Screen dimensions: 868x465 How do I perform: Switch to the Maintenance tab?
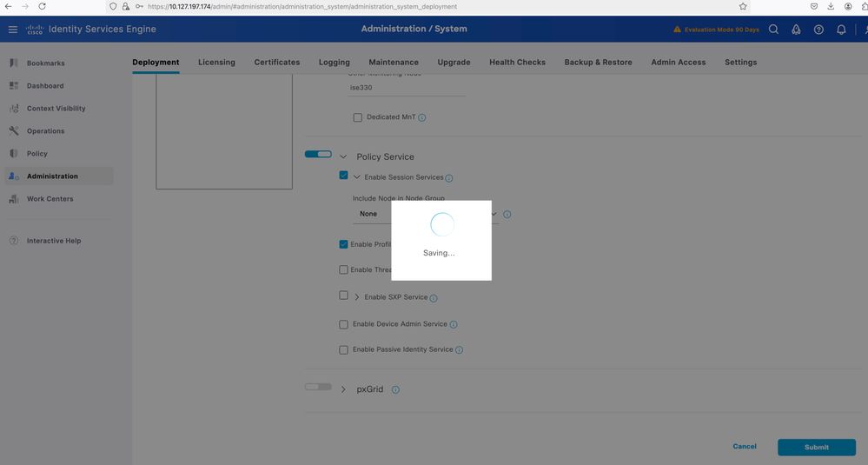[x=394, y=62]
